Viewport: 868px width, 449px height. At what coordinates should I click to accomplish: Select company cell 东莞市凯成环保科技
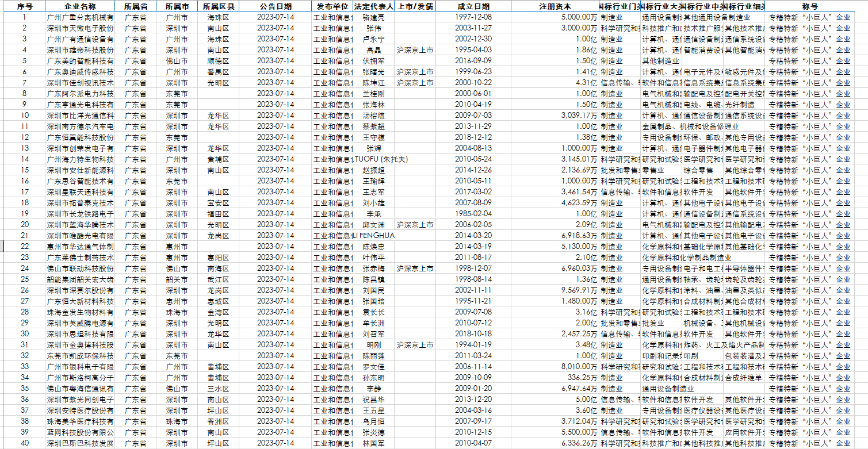[x=80, y=356]
